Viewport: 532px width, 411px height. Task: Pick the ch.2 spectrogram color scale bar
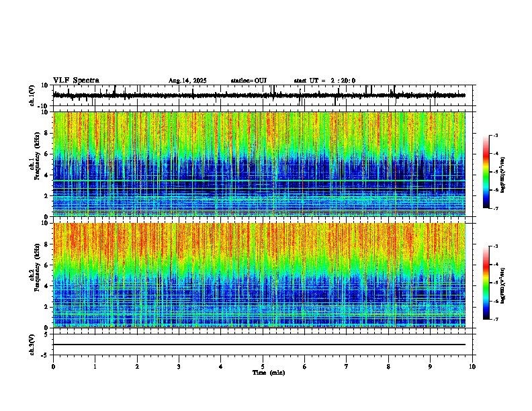click(486, 283)
